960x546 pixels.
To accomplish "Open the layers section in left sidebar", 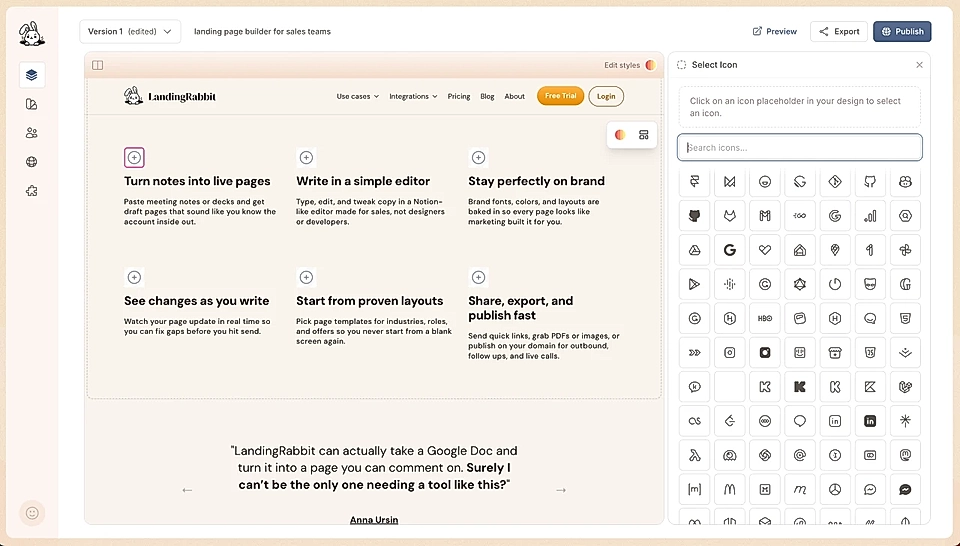I will 32,75.
